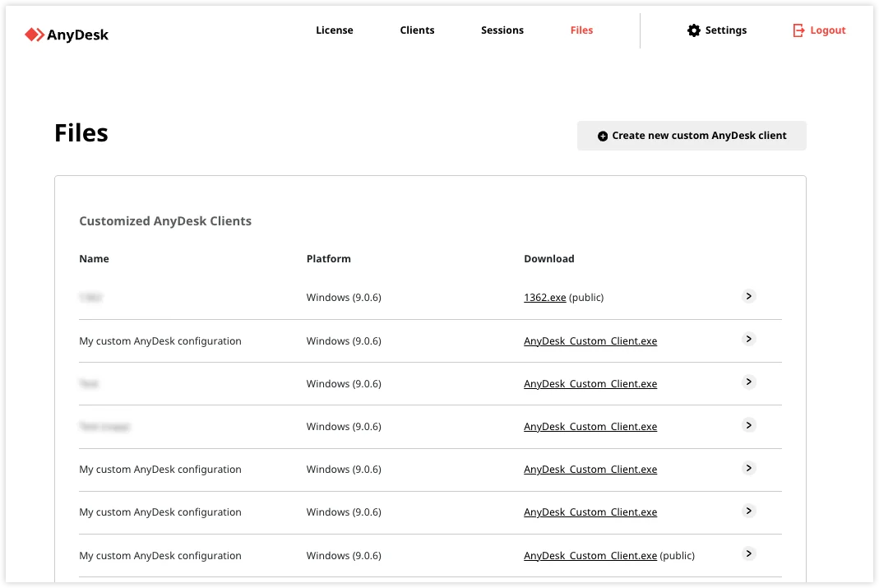The image size is (879, 588).
Task: Download the 1362.exe file
Action: click(545, 298)
